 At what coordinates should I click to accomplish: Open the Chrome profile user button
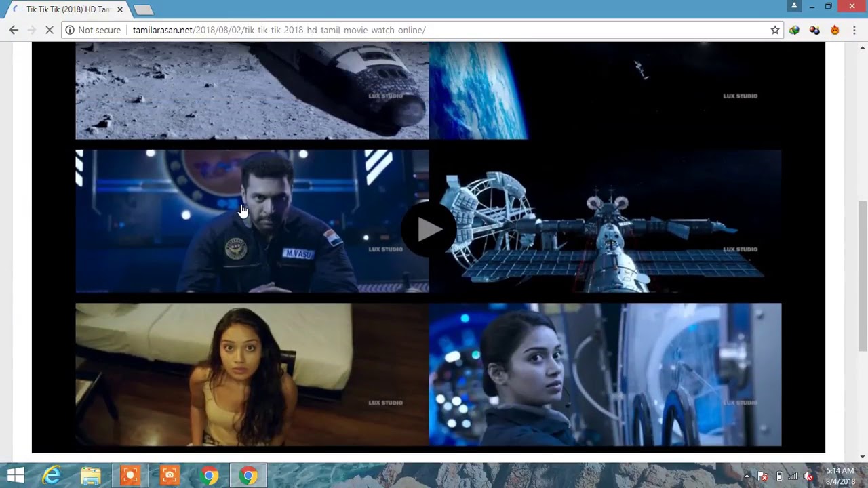tap(793, 6)
